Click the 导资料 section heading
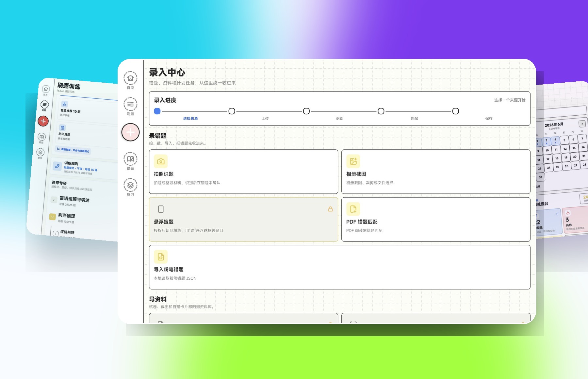The image size is (588, 379). tap(158, 299)
